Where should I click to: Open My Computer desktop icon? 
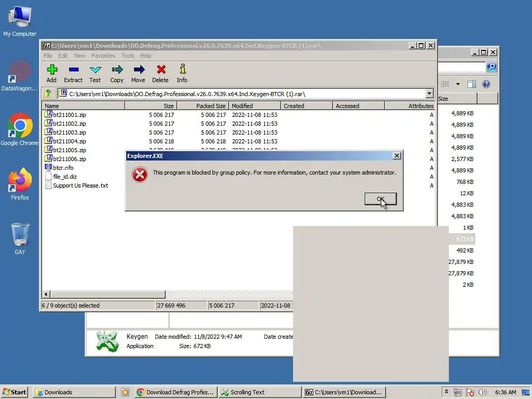(20, 21)
